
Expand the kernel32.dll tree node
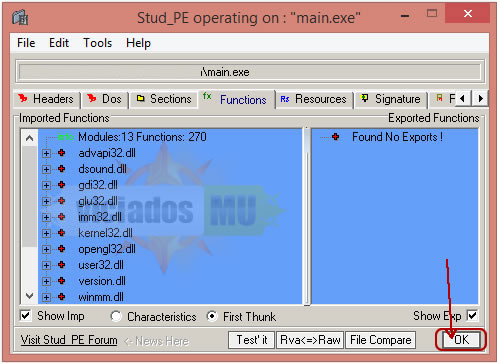coord(46,233)
